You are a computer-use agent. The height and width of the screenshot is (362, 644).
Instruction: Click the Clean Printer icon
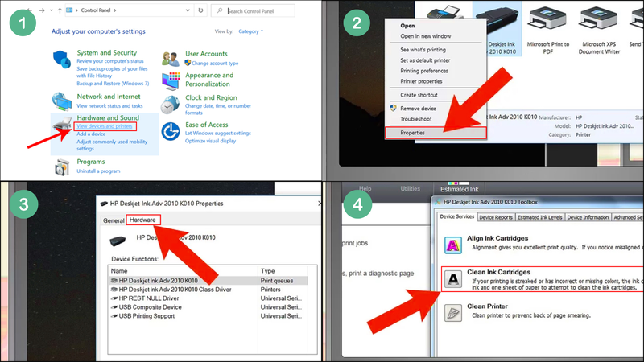click(x=453, y=313)
